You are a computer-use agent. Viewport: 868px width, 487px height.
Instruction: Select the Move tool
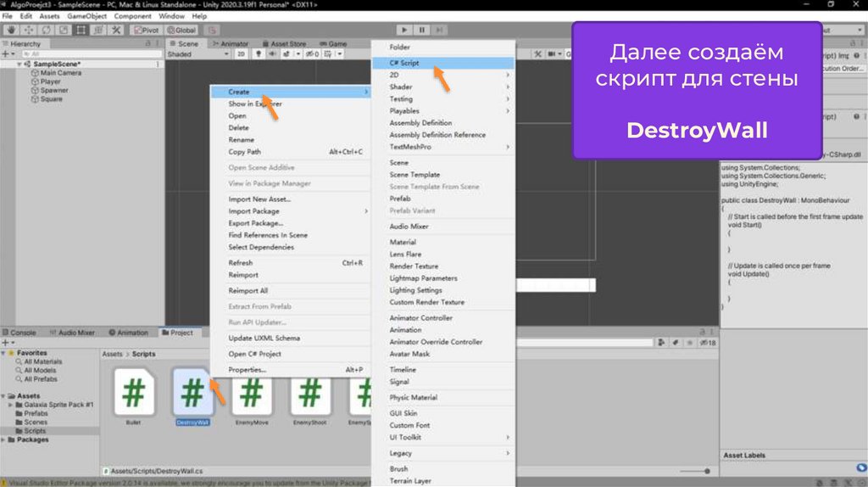pyautogui.click(x=29, y=30)
